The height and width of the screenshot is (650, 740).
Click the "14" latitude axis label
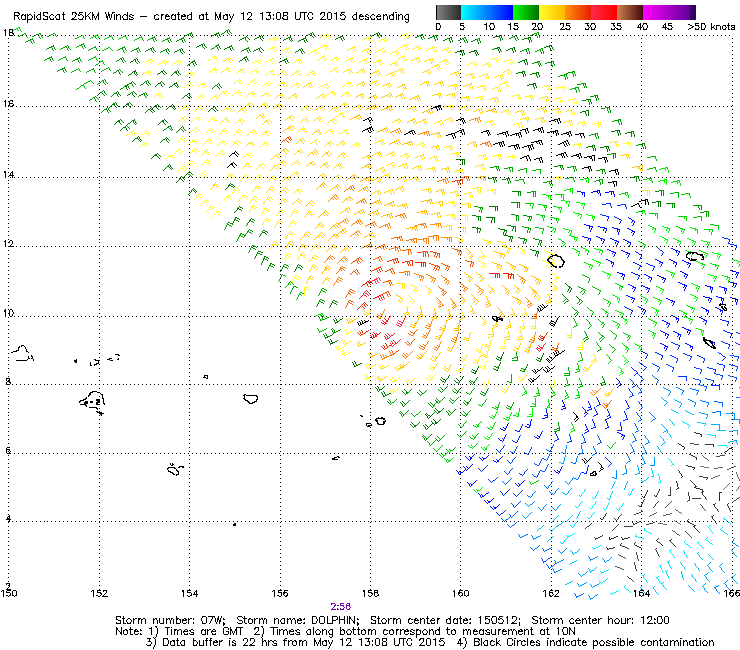click(8, 175)
